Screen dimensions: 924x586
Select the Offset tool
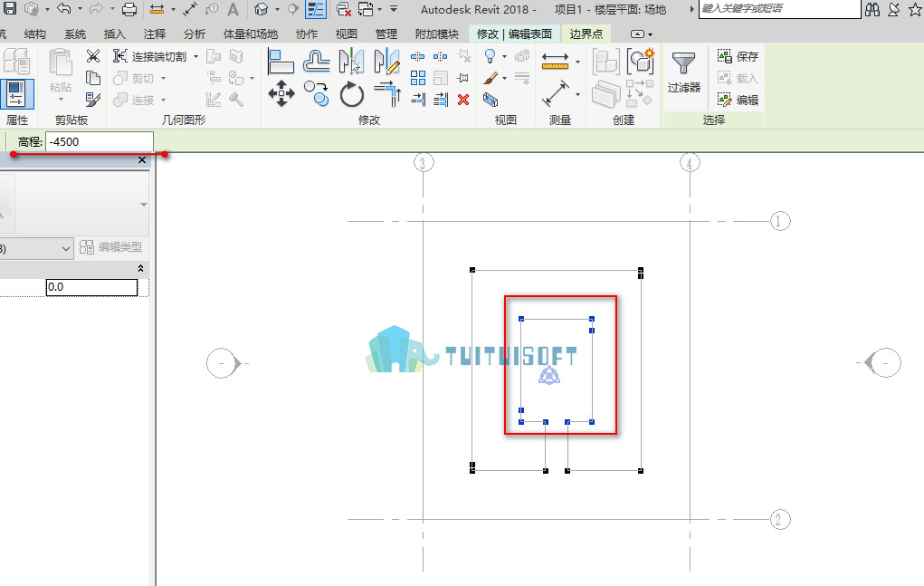coord(317,62)
